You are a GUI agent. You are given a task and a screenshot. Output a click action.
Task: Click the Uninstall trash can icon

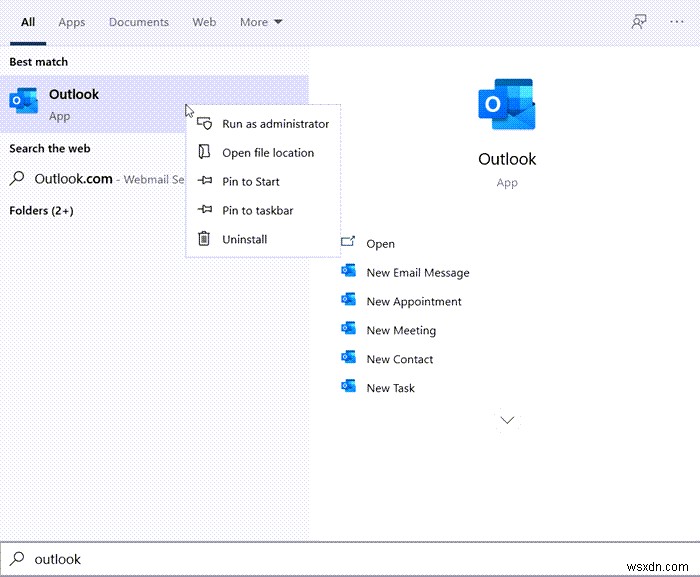click(x=204, y=238)
